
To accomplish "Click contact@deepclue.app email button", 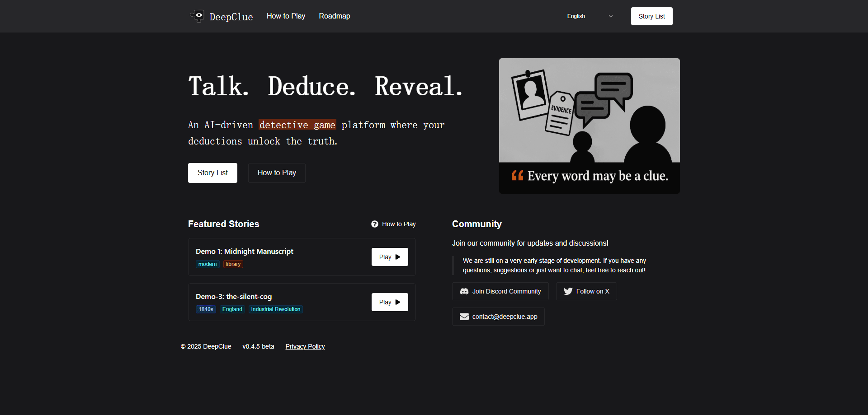I will pyautogui.click(x=498, y=317).
